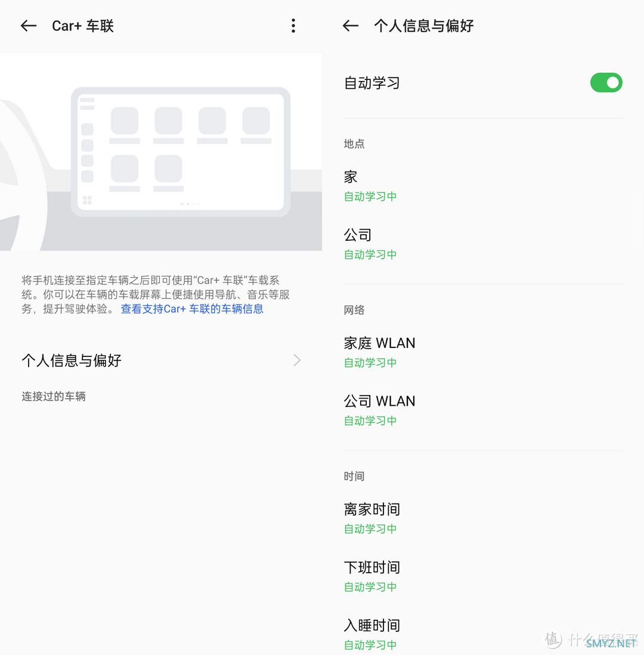The height and width of the screenshot is (655, 644).
Task: Go back from 个人信息与偏好 screen
Action: (350, 26)
